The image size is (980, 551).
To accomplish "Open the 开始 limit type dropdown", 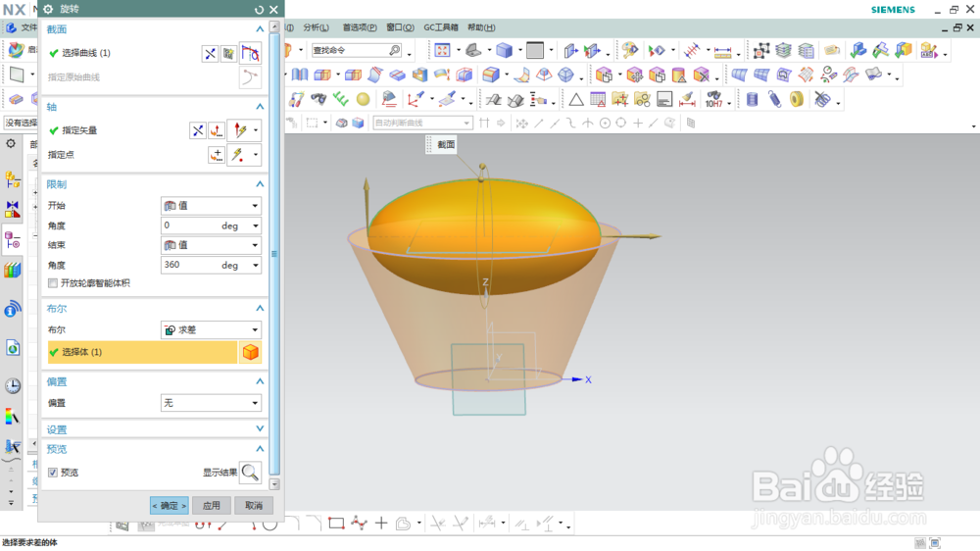I will 211,205.
